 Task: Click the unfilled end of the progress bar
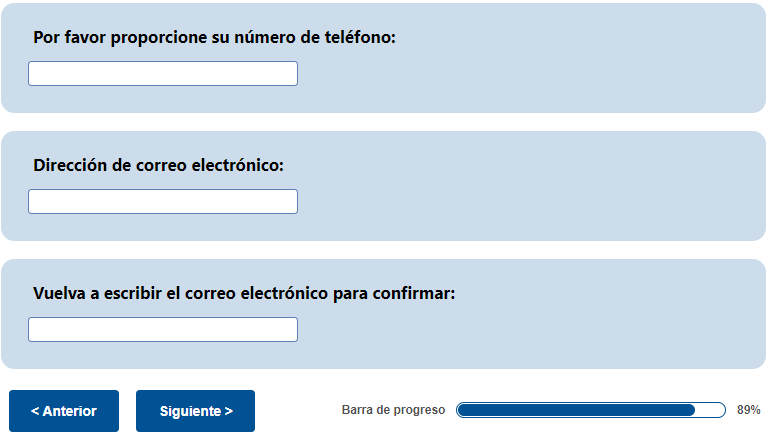tap(710, 410)
